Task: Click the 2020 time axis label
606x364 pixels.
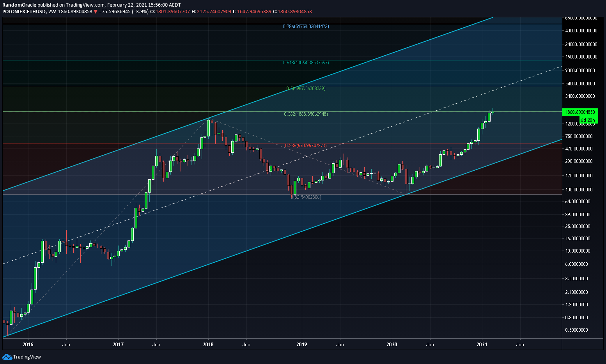Action: pos(392,345)
